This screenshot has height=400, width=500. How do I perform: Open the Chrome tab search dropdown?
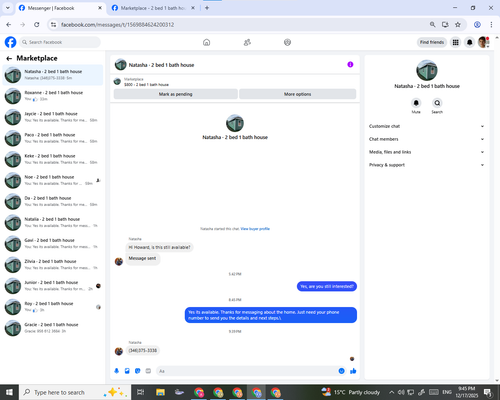[x=8, y=8]
